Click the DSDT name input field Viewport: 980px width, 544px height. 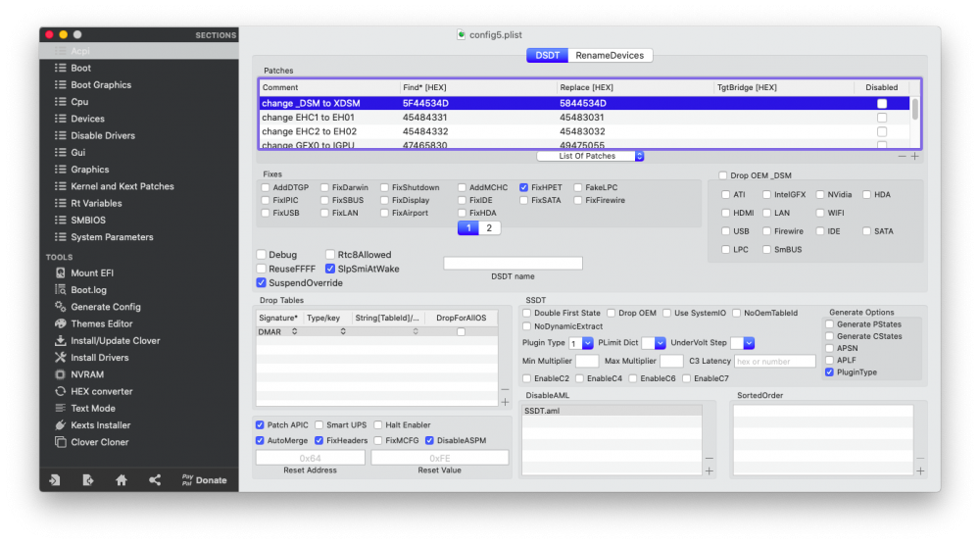coord(513,263)
